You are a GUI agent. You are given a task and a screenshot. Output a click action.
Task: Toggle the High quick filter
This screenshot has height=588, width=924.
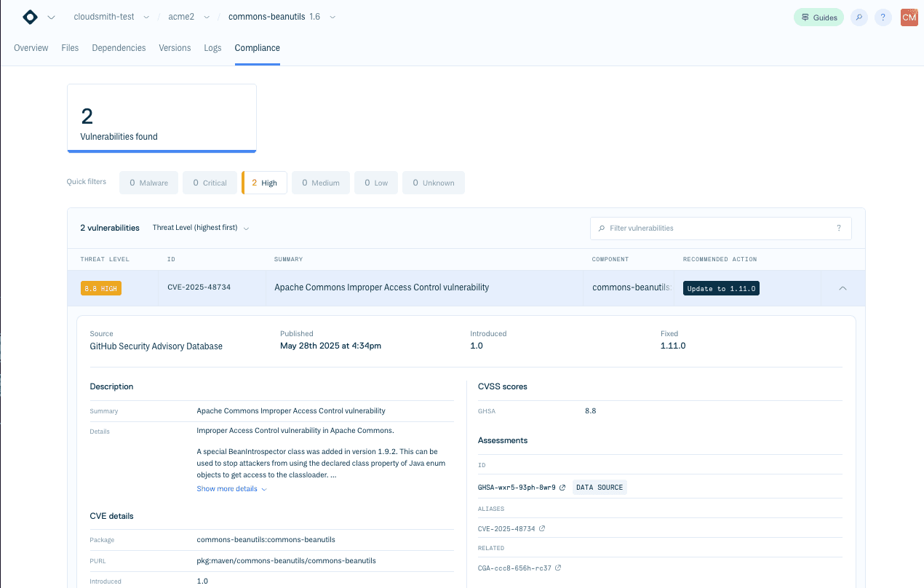coord(264,183)
